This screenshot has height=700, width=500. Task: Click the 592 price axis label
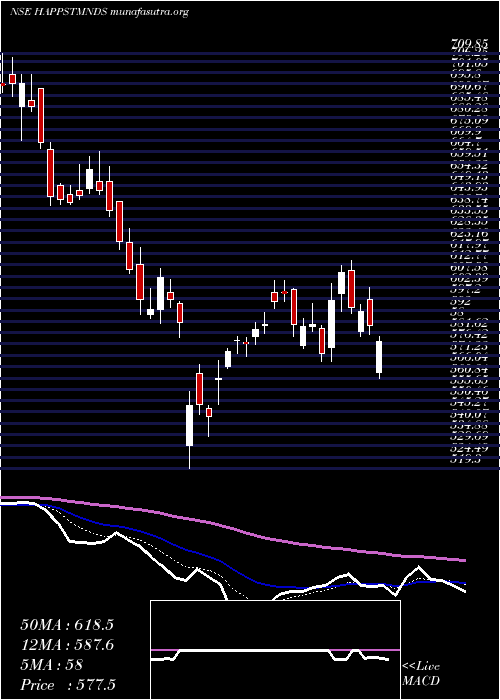[x=461, y=301]
